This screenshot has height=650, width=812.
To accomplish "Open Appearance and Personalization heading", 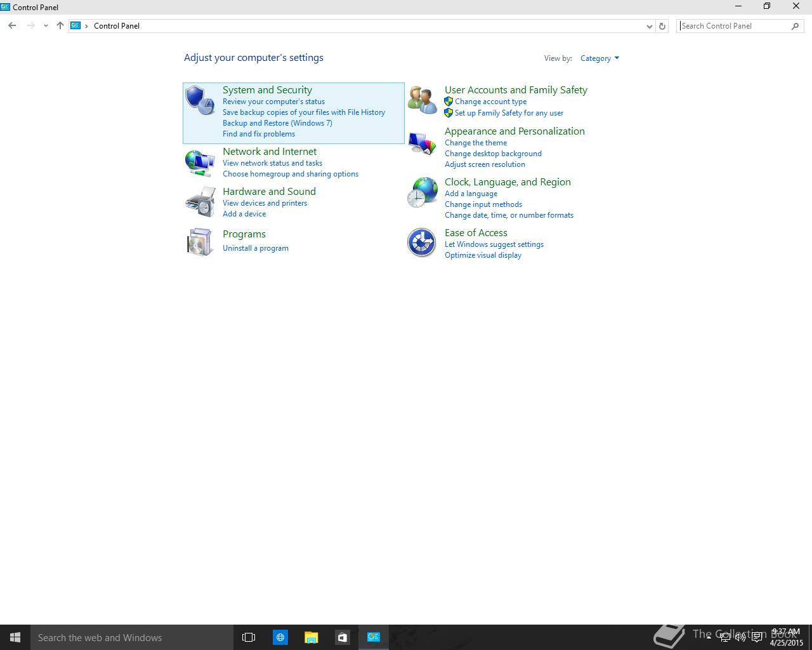I will point(514,131).
